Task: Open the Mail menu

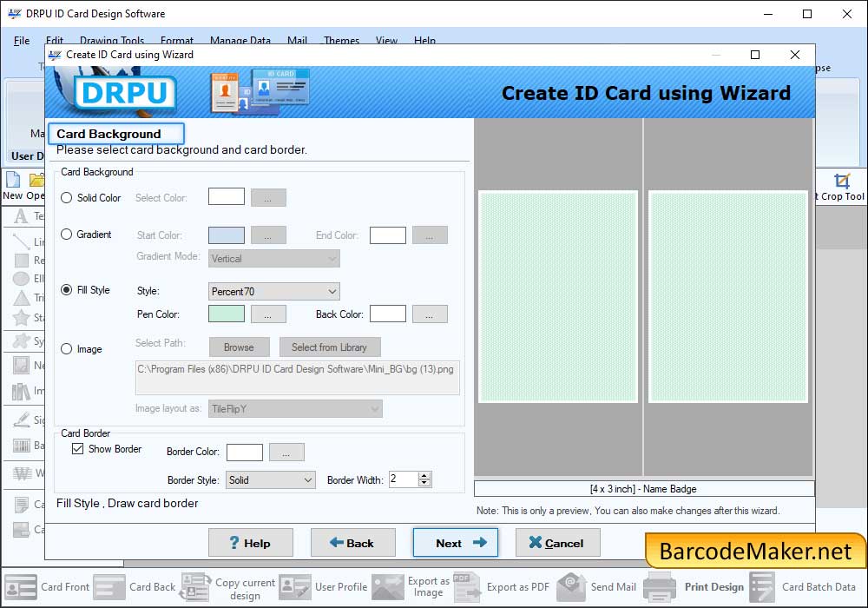Action: (x=297, y=41)
